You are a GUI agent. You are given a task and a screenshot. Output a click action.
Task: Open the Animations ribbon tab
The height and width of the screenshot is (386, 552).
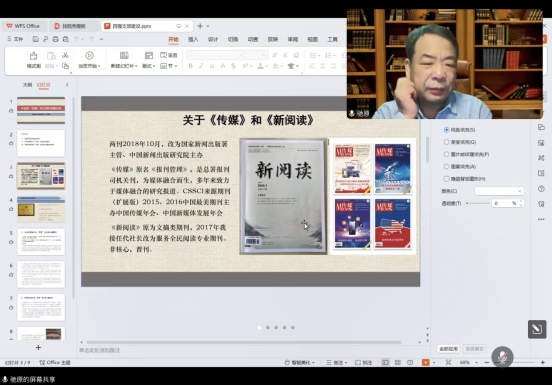point(253,39)
